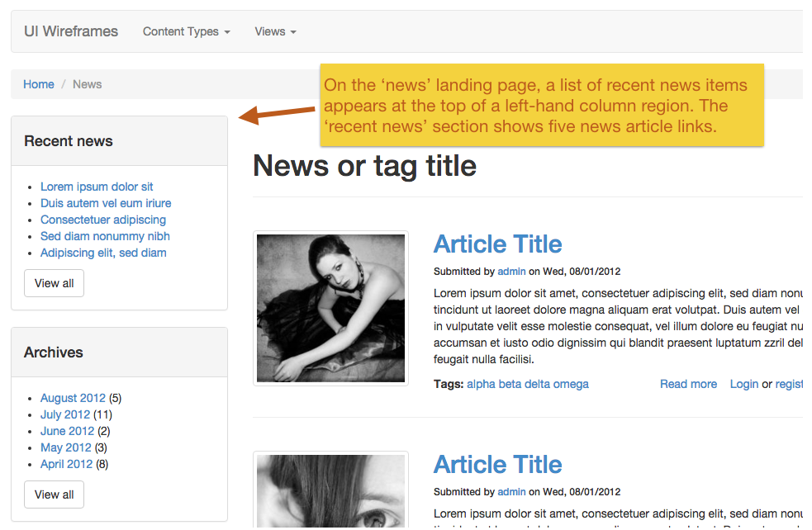Open the April 2012 archive
The image size is (812, 530).
tap(66, 464)
